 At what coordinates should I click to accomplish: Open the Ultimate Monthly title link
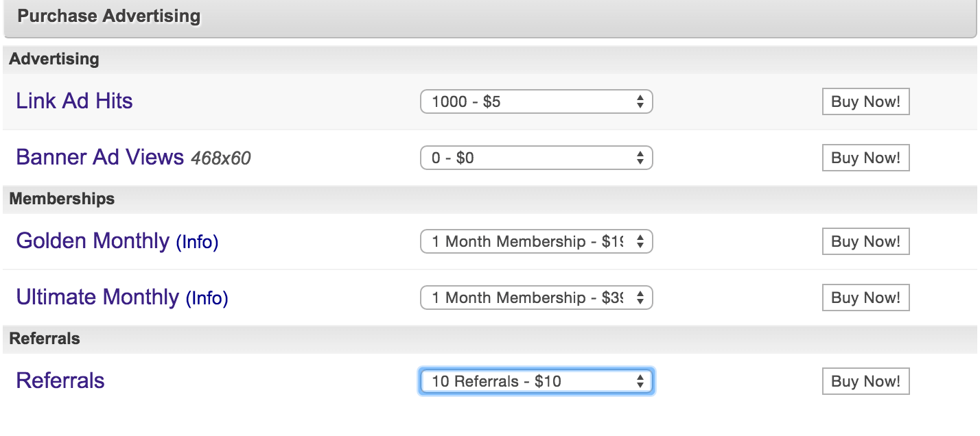click(97, 298)
